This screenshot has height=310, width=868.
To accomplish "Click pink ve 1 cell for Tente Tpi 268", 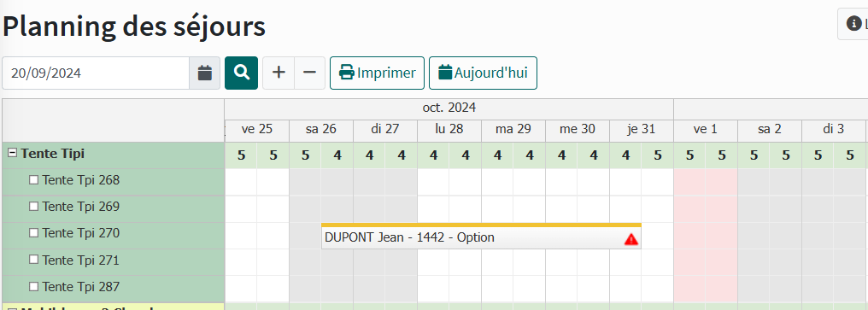I will 706,182.
